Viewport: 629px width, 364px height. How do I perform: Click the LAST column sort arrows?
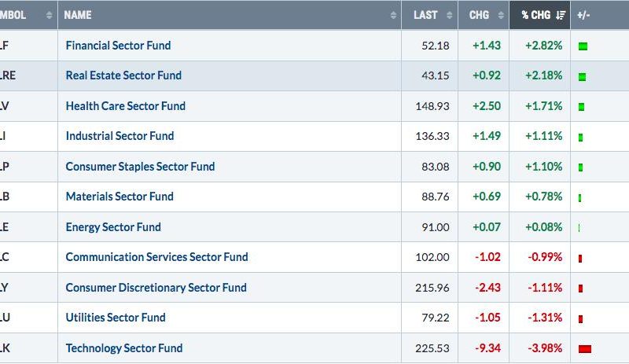click(449, 15)
